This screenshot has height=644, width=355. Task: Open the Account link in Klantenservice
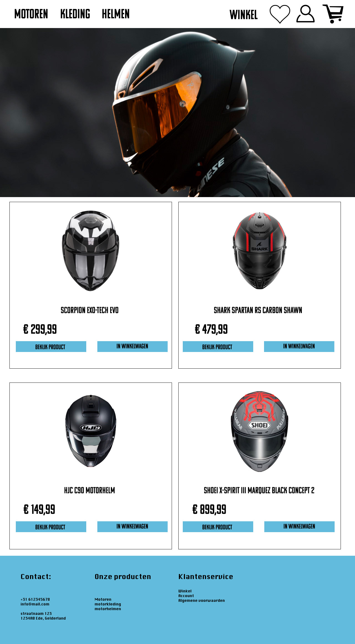click(186, 596)
